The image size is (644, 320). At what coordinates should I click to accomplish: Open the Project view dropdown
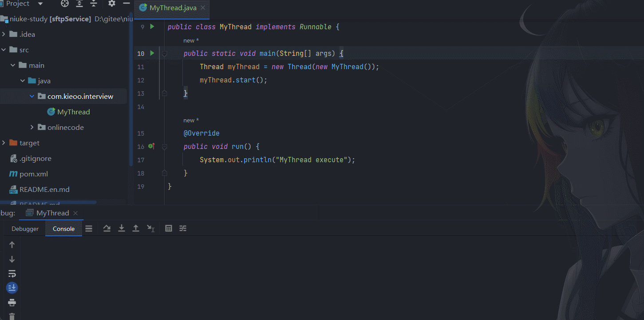[40, 4]
